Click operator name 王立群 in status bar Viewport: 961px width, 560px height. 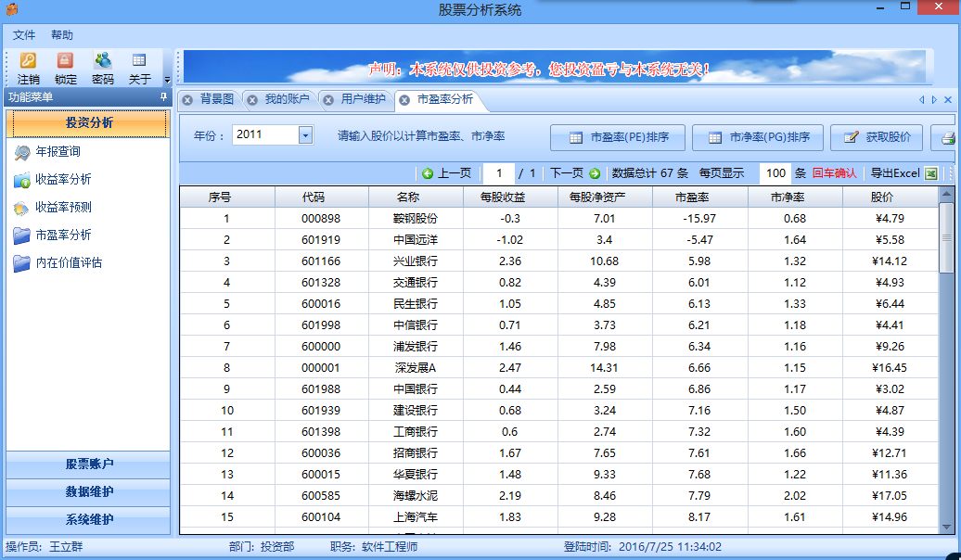[x=66, y=546]
